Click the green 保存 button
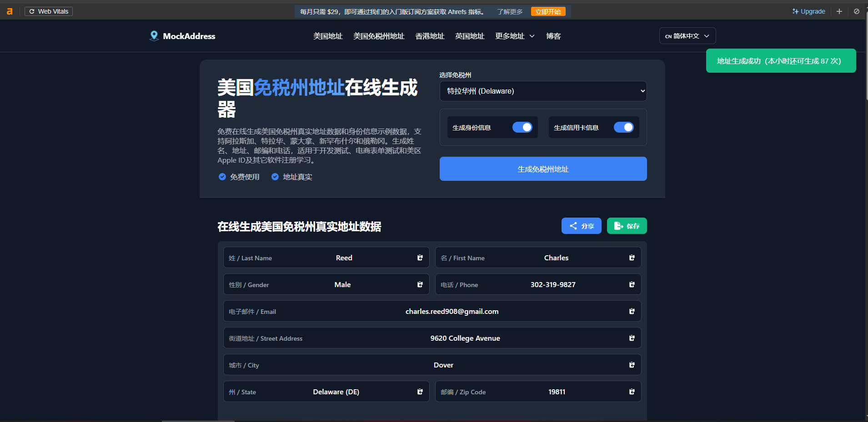Image resolution: width=868 pixels, height=422 pixels. [627, 226]
